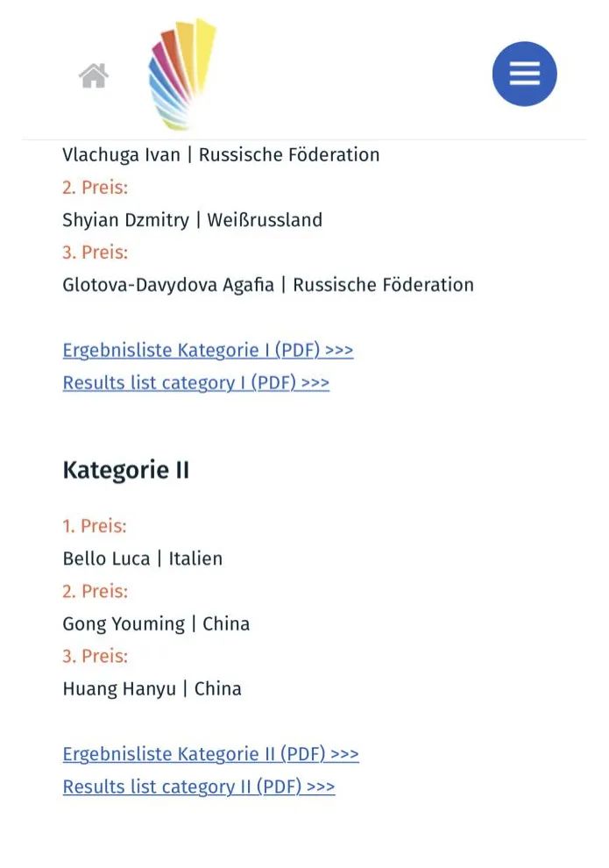The width and height of the screenshot is (609, 868).
Task: Click the 1. Preis label in Kategorie II
Action: (x=95, y=525)
